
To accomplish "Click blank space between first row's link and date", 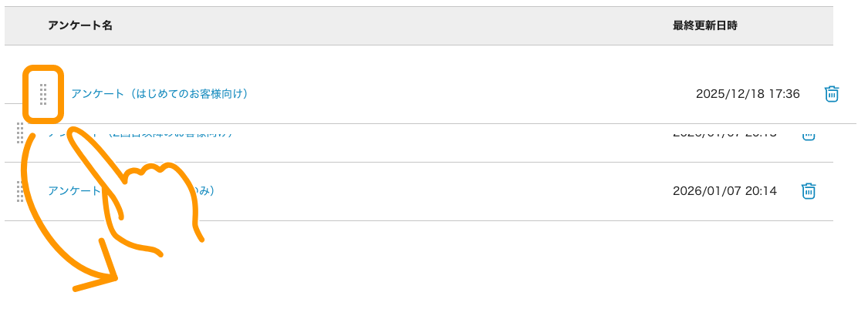I will (463, 94).
